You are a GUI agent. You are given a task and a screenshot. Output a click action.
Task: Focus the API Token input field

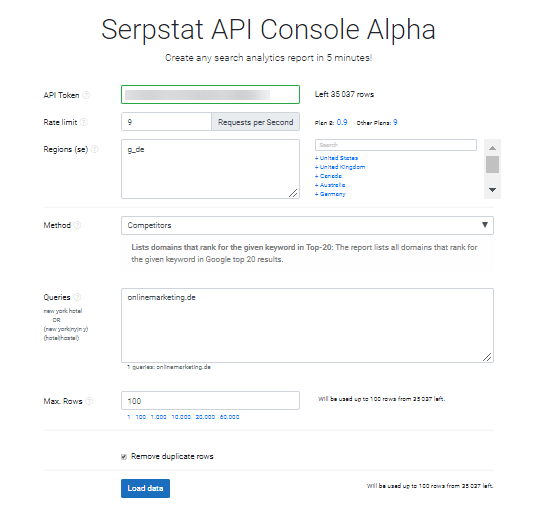pyautogui.click(x=210, y=94)
